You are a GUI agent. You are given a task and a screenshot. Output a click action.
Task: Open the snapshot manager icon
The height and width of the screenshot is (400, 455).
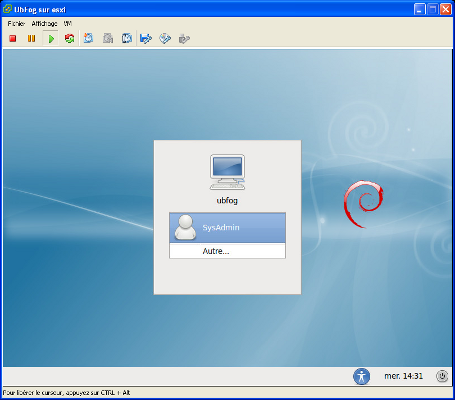pyautogui.click(x=127, y=38)
